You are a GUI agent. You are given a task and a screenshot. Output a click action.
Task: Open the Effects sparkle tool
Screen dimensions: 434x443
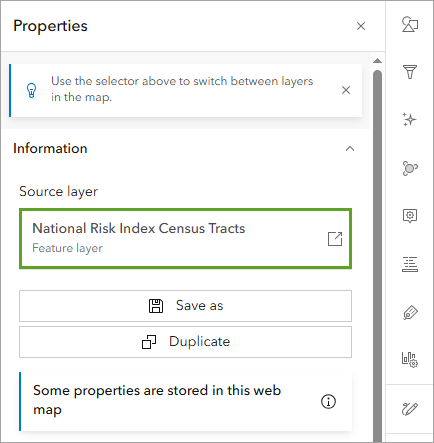(x=410, y=120)
